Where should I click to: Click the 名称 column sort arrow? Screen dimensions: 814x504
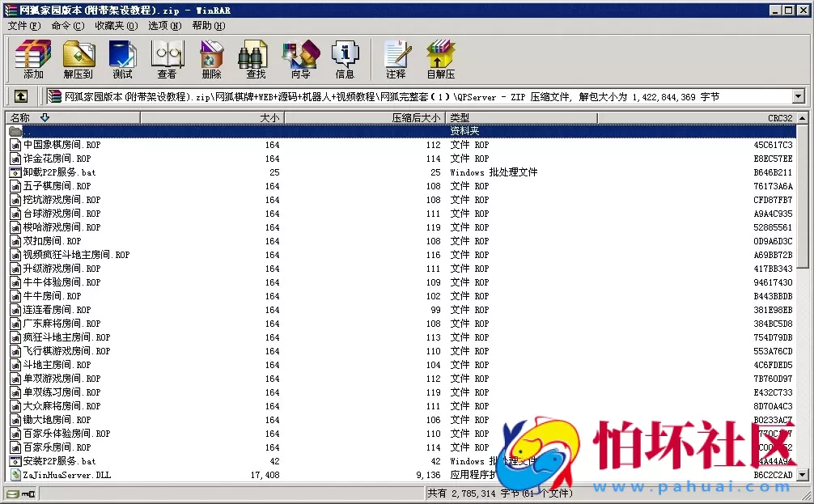pos(45,117)
